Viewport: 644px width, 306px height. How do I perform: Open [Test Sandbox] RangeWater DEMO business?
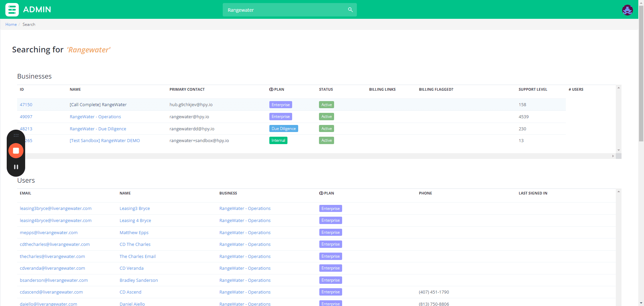tap(105, 141)
